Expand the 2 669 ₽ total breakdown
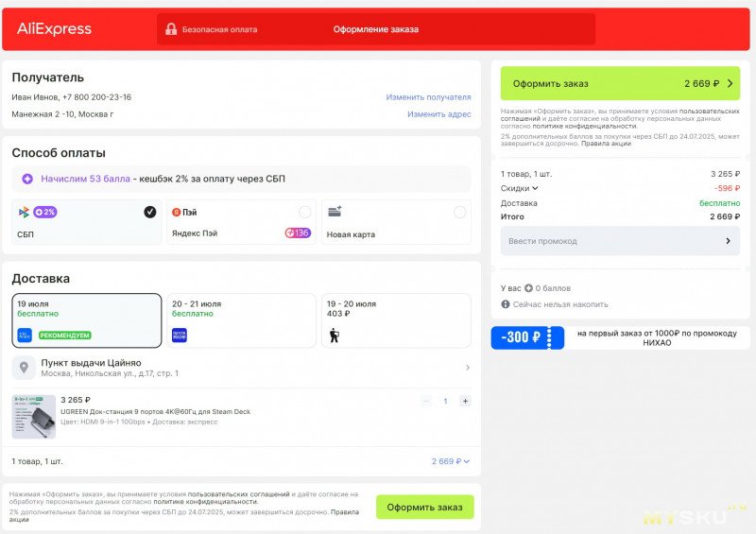This screenshot has height=534, width=756. point(451,461)
